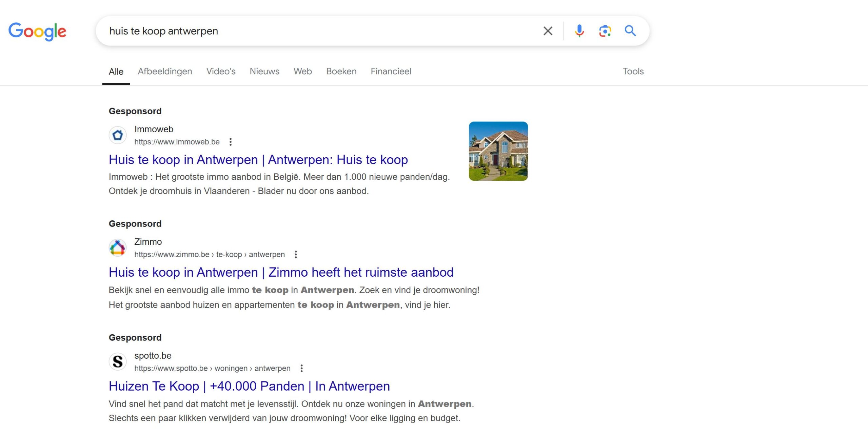Clear the search query with the X icon

pos(548,31)
